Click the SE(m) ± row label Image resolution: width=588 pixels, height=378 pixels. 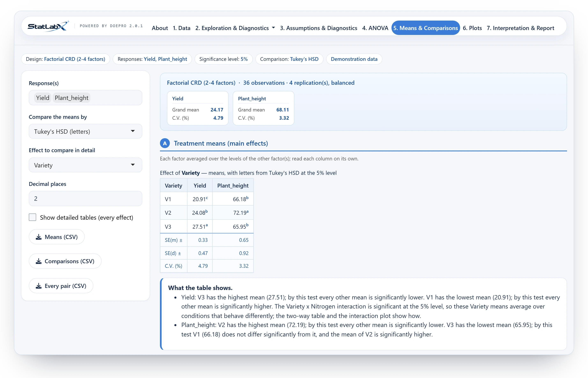coord(174,240)
